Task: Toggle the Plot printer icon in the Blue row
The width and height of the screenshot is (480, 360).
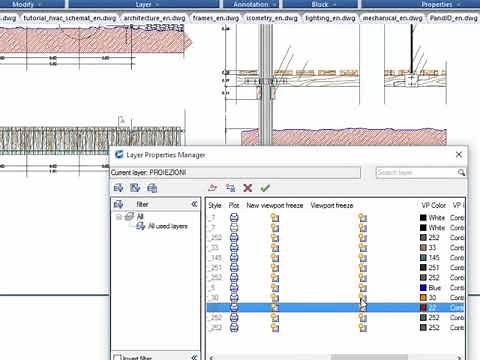Action: pos(234,288)
